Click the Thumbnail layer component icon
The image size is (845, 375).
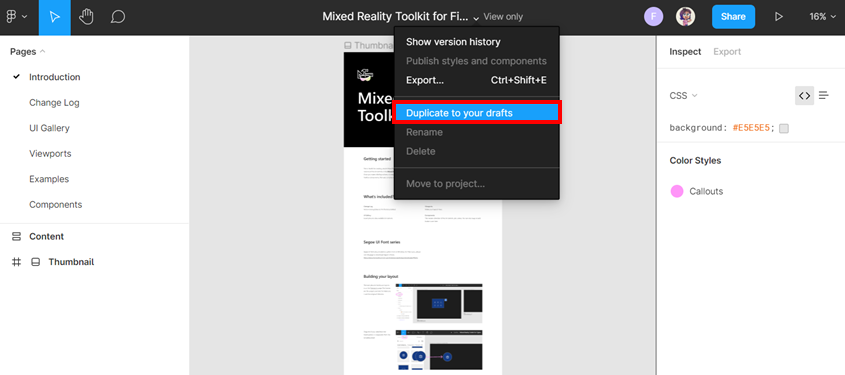(36, 262)
